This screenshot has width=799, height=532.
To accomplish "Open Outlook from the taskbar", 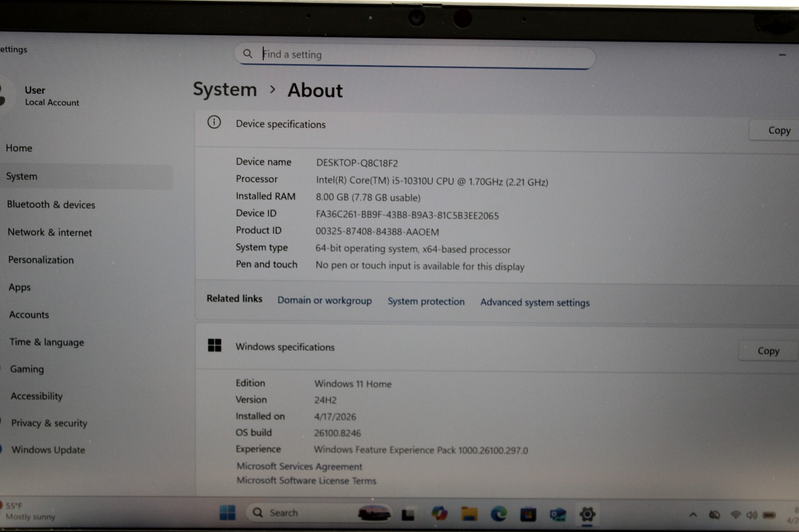I will point(557,514).
